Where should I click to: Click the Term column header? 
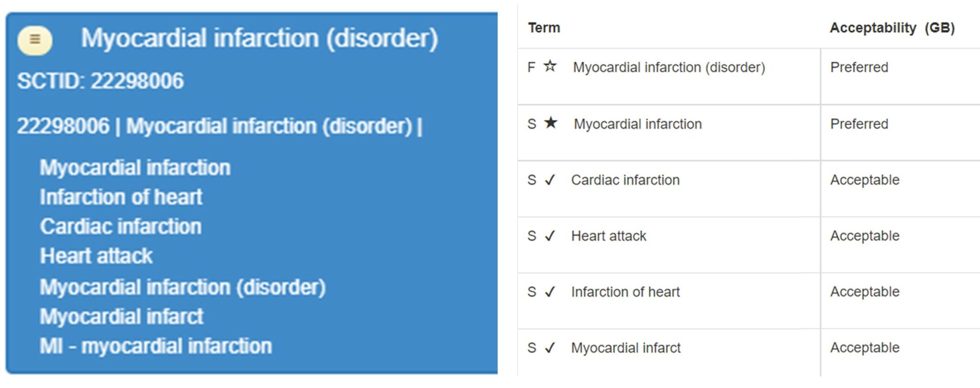pos(543,28)
